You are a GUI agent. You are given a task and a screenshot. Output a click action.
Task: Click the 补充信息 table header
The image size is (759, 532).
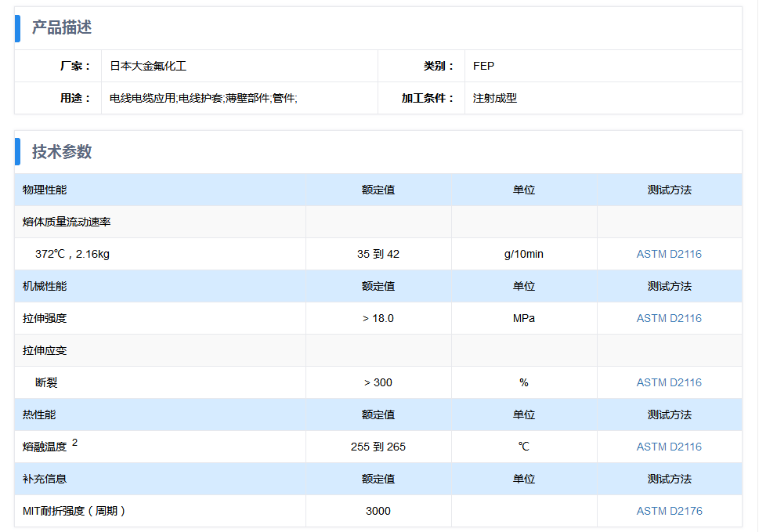pyautogui.click(x=45, y=479)
